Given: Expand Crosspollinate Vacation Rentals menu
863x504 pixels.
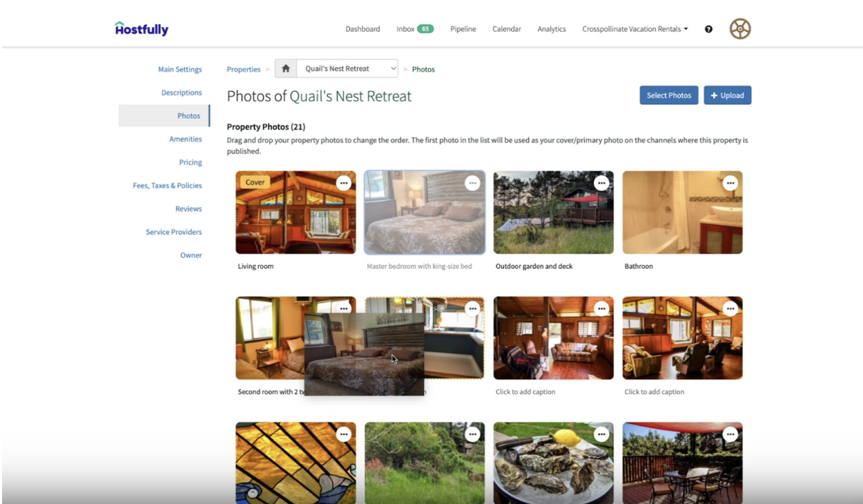Looking at the screenshot, I should coord(635,29).
